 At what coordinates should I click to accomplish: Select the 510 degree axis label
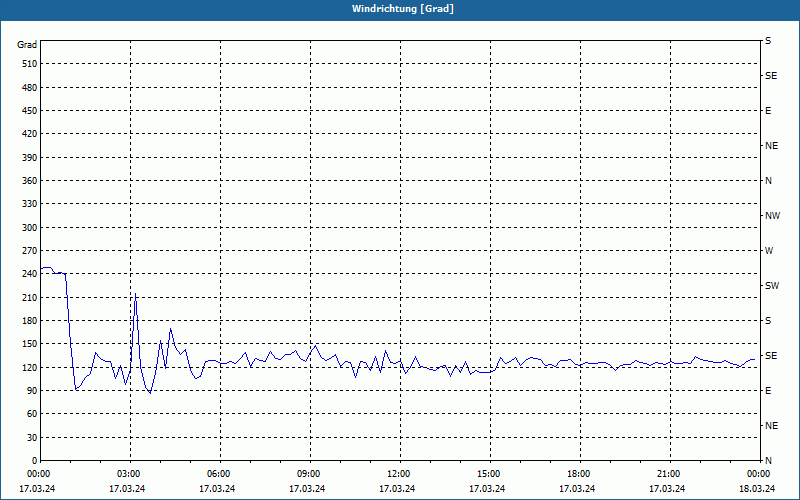click(x=30, y=64)
